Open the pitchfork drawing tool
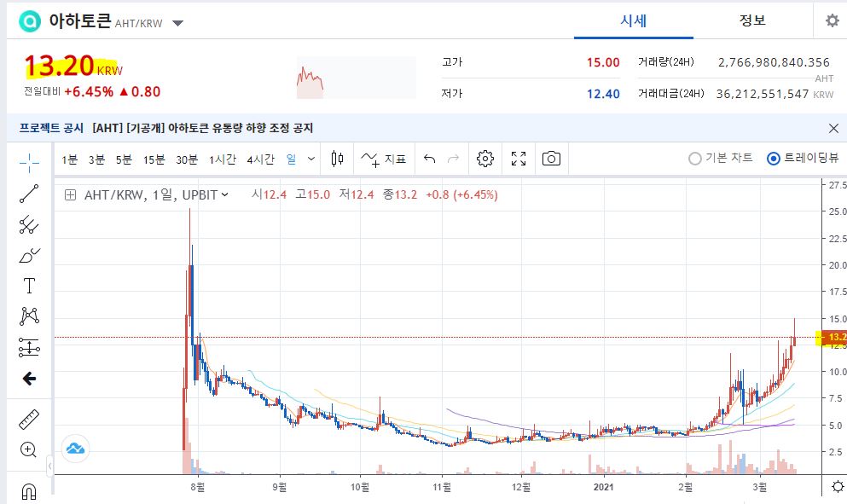This screenshot has height=504, width=847. pos(29,224)
